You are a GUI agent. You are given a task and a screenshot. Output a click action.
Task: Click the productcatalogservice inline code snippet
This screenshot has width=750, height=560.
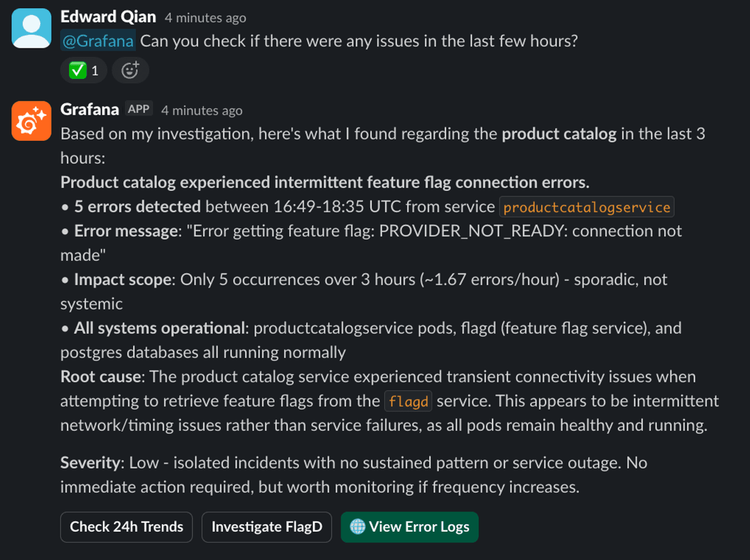pyautogui.click(x=586, y=207)
